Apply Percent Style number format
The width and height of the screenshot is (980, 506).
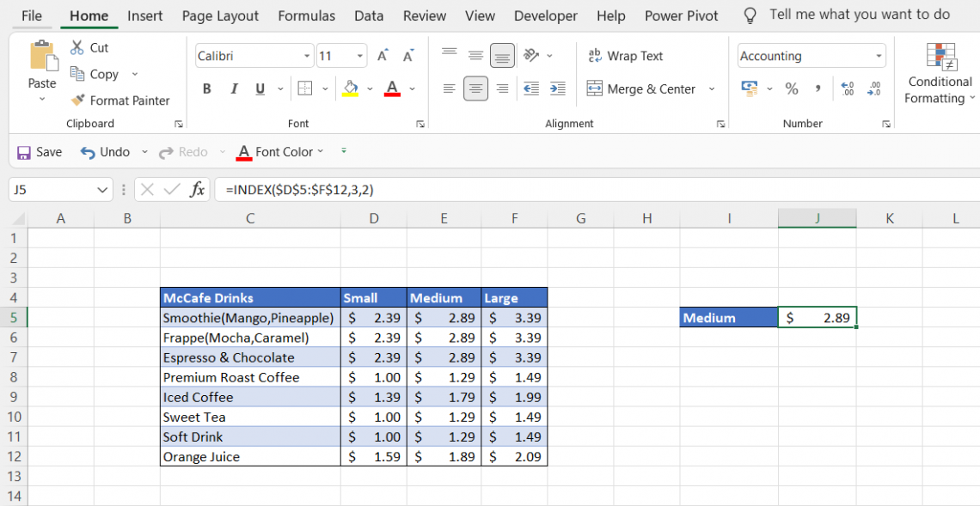(x=791, y=88)
